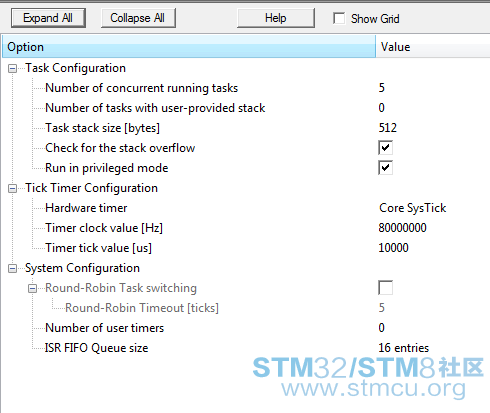
Task: Click the Collapse All button
Action: tap(138, 18)
